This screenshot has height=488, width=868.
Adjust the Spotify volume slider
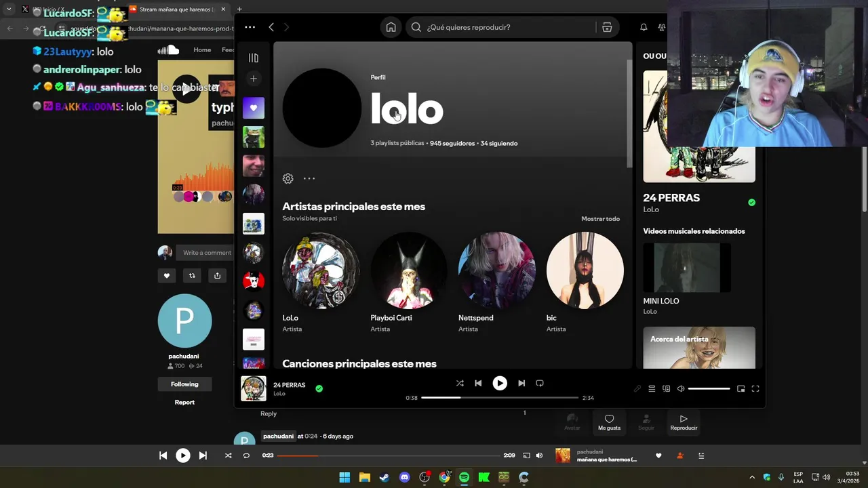tap(709, 388)
